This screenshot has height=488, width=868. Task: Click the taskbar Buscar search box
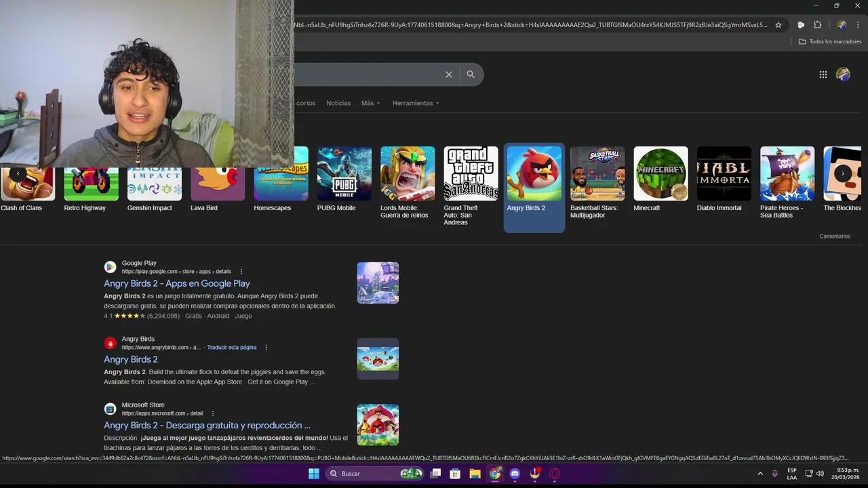click(x=375, y=474)
